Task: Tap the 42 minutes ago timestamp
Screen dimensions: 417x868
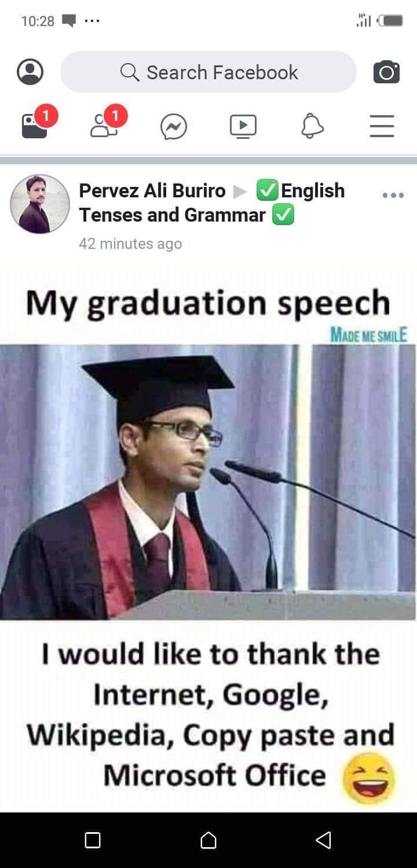Action: click(130, 244)
